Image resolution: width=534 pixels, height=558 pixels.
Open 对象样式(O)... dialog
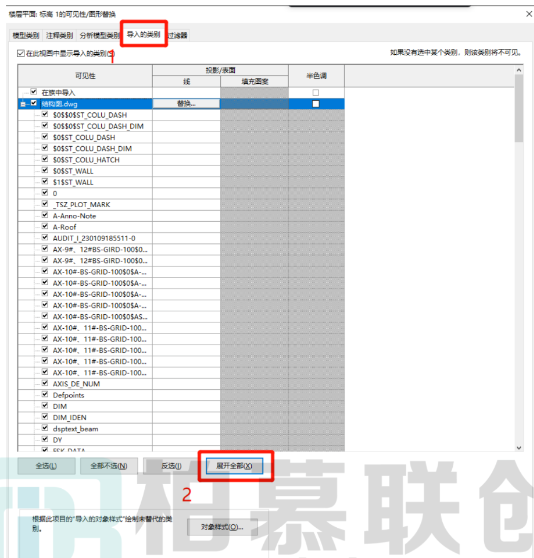point(222,527)
